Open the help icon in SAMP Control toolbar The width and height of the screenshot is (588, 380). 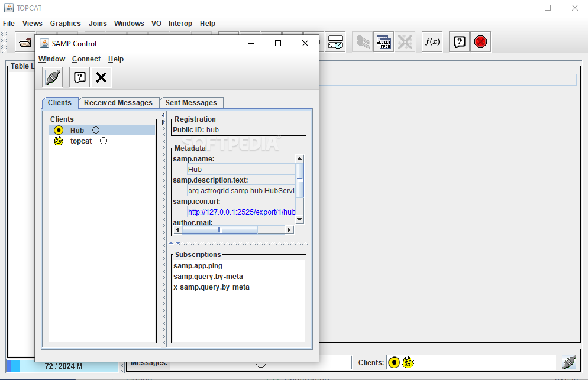[x=79, y=77]
